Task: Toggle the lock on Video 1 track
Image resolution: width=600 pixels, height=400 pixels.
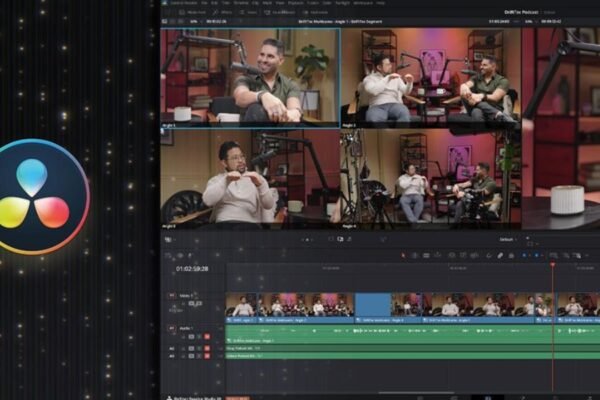Action: [184, 304]
